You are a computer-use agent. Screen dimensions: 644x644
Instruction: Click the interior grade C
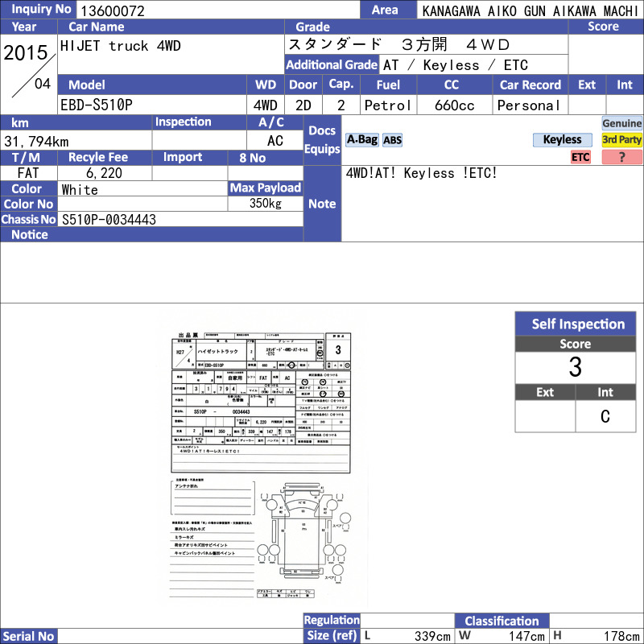pos(605,416)
